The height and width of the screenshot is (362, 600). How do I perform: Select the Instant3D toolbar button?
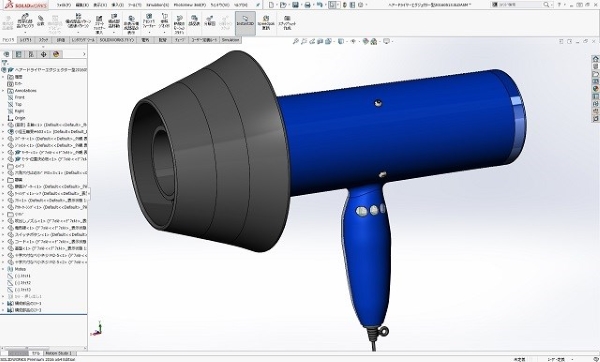click(245, 23)
